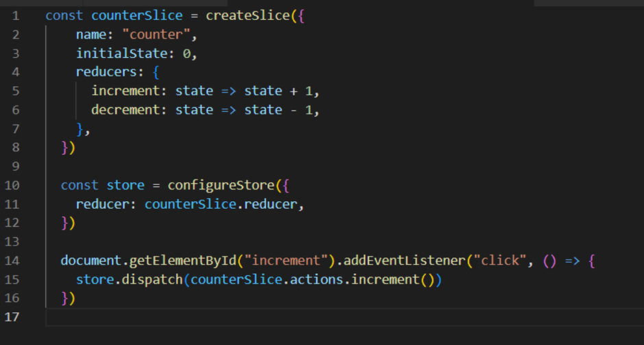Click line number 4 in the gutter
644x345 pixels.
click(x=16, y=72)
